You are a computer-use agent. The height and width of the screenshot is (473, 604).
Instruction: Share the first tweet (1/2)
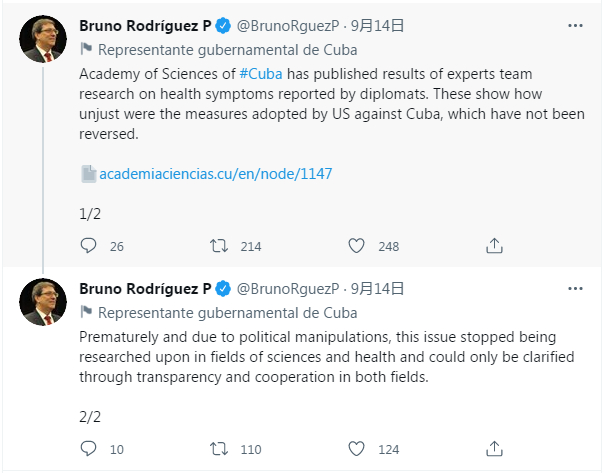[494, 246]
